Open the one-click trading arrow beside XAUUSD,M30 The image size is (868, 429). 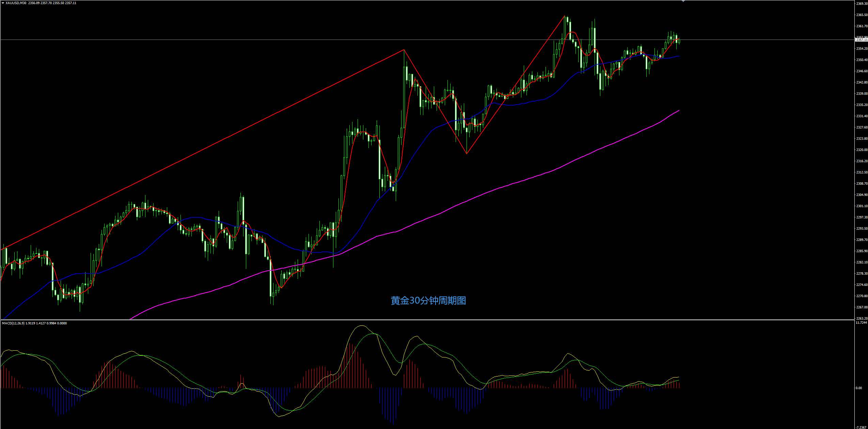click(x=3, y=3)
